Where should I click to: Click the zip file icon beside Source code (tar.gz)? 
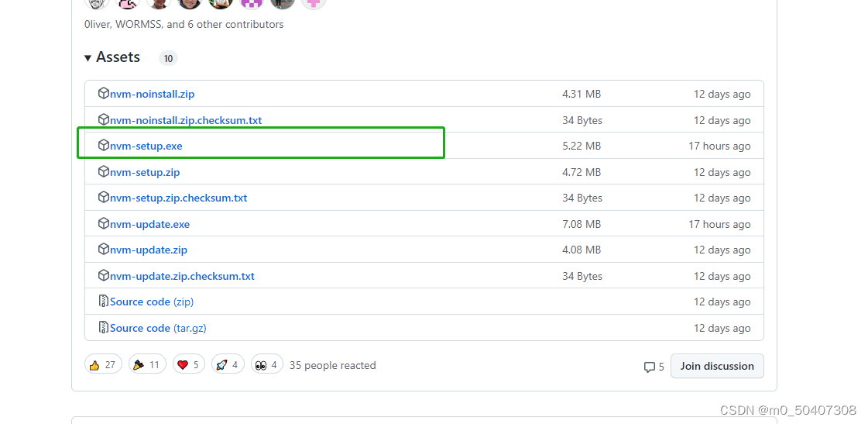(103, 327)
